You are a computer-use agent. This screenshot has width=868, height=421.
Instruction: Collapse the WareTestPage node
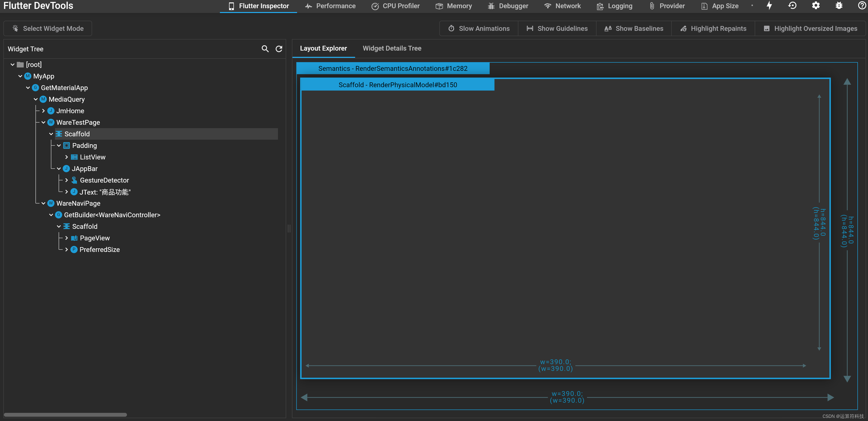click(x=43, y=123)
